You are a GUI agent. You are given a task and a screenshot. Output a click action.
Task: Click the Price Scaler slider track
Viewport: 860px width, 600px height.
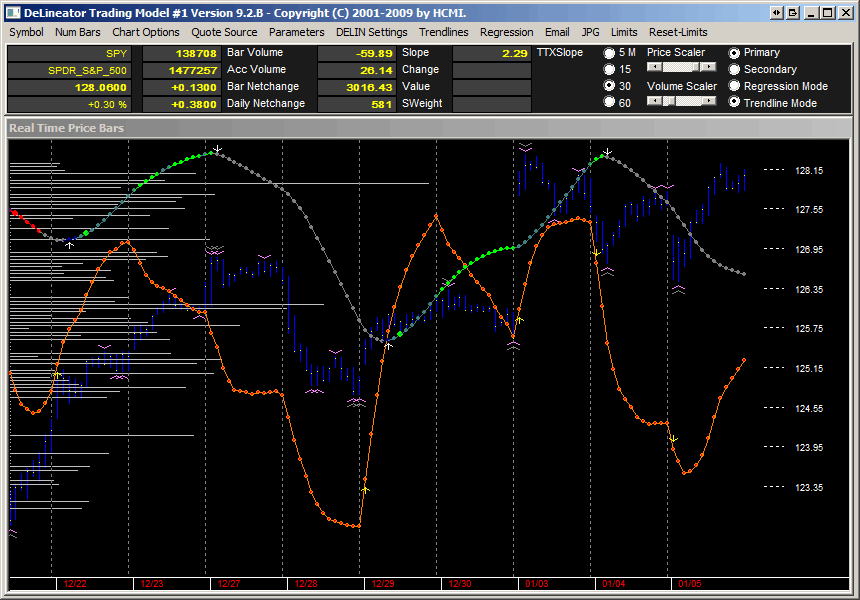[682, 67]
